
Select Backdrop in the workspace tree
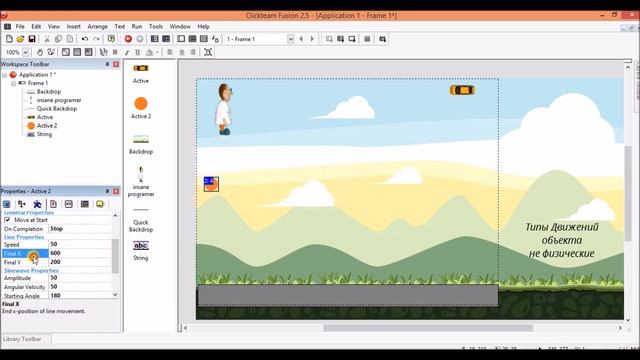click(x=49, y=91)
